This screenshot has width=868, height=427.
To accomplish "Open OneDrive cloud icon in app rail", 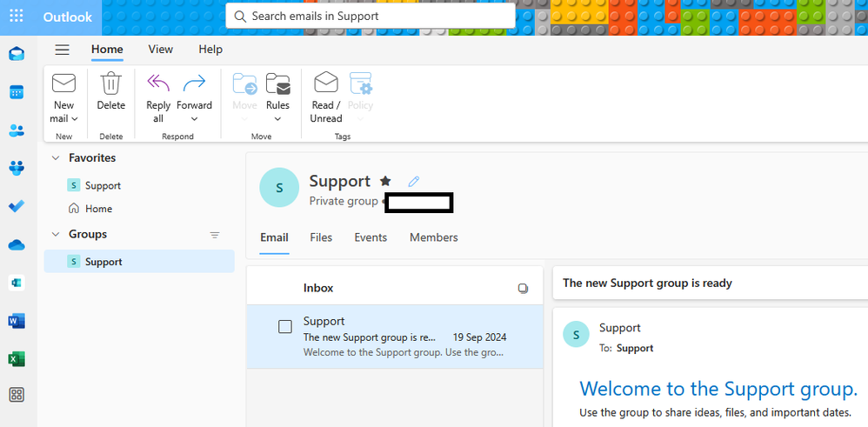I will (x=17, y=244).
